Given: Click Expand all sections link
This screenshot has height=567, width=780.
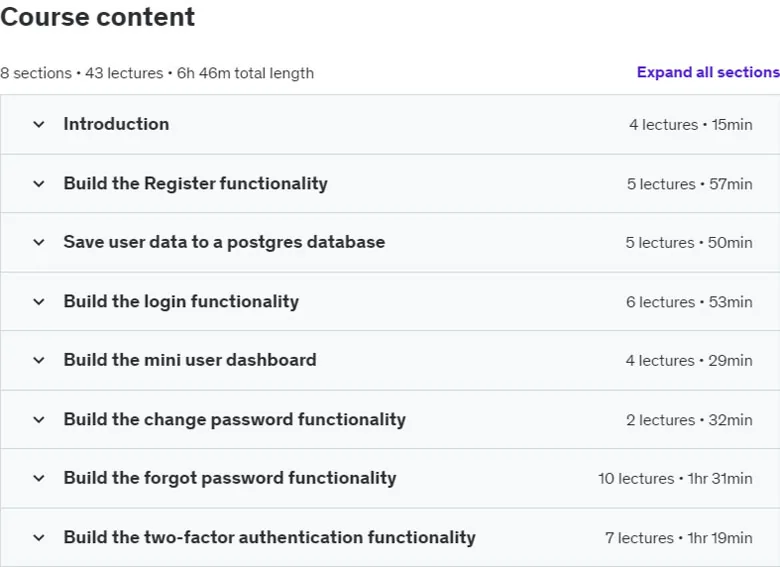Looking at the screenshot, I should click(x=708, y=72).
